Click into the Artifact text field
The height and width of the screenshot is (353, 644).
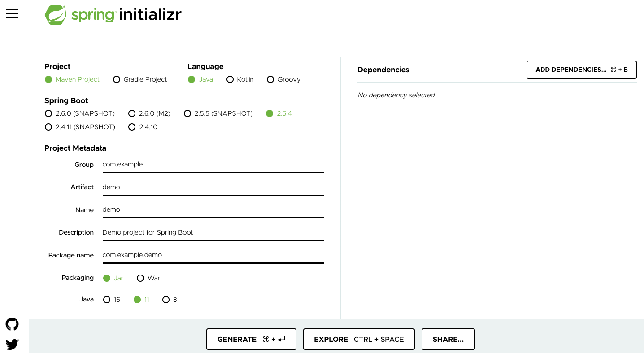(213, 187)
